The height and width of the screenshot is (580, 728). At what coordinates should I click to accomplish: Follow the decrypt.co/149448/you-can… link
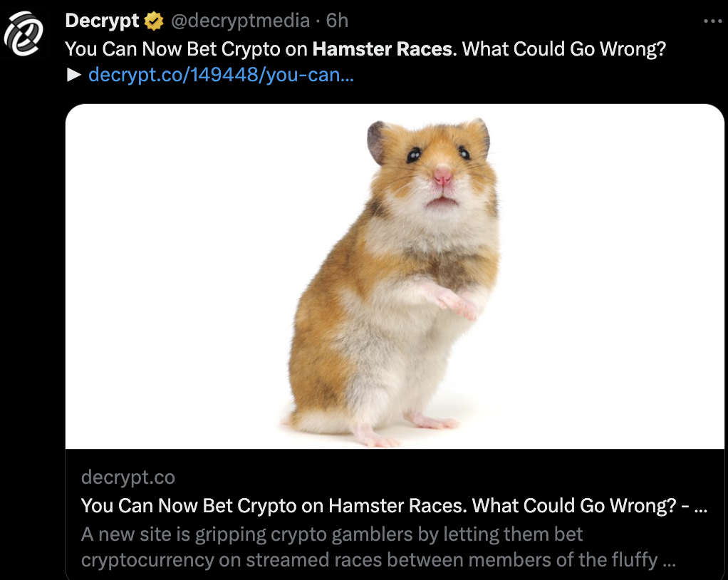pos(221,74)
